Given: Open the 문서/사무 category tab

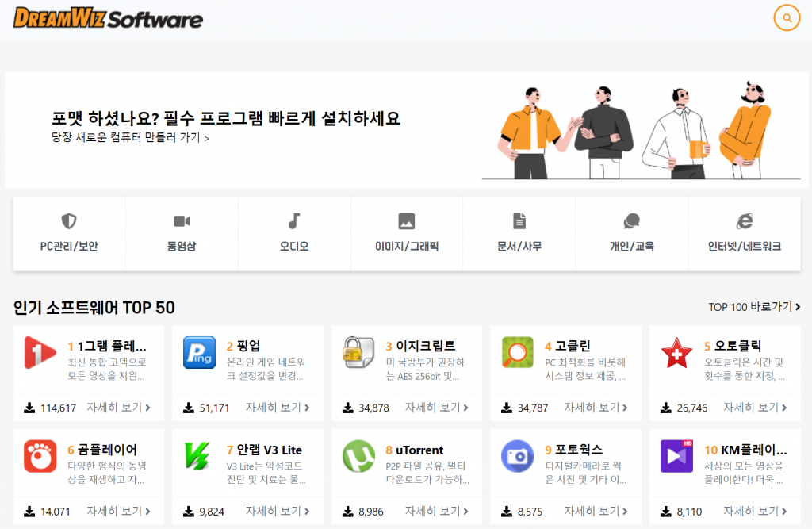Looking at the screenshot, I should [519, 234].
